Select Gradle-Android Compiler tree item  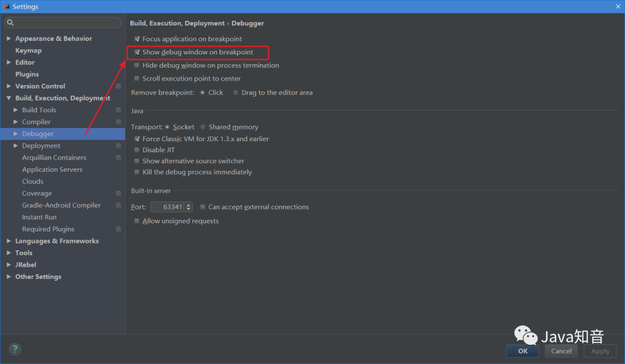[61, 205]
